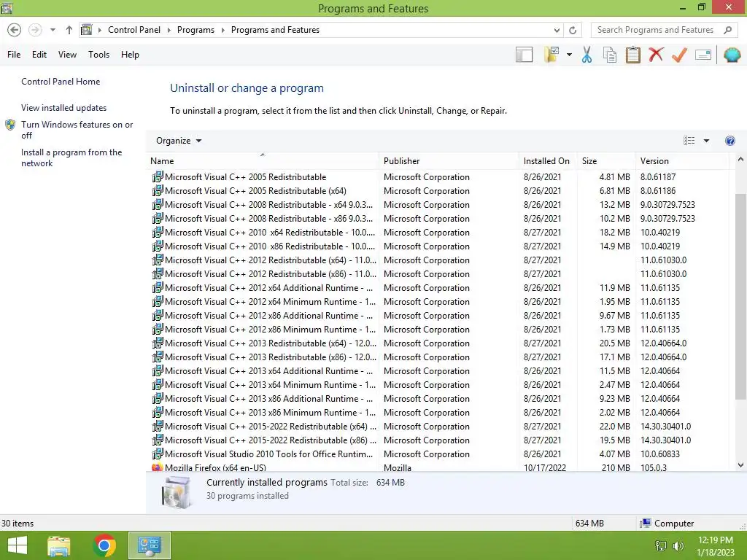747x560 pixels.
Task: Toggle the preview pane toolbar icon
Action: [524, 55]
